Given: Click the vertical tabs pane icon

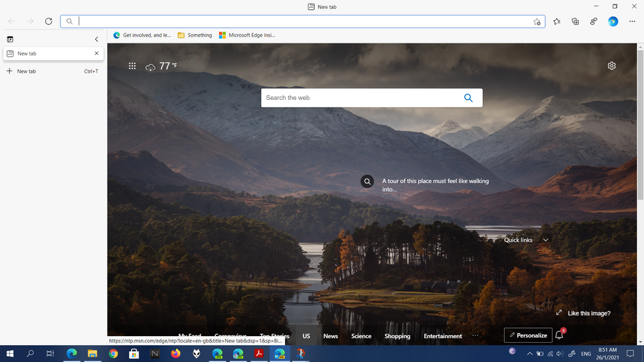Looking at the screenshot, I should (x=10, y=39).
